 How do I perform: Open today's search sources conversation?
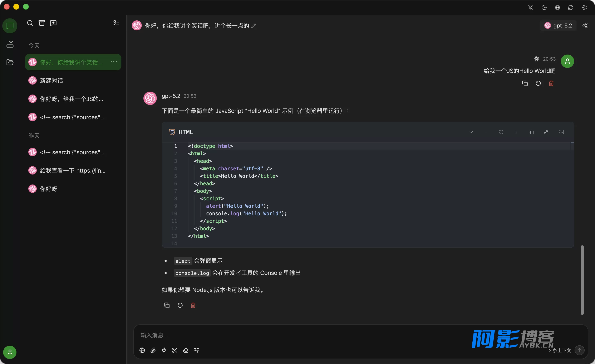tap(73, 117)
